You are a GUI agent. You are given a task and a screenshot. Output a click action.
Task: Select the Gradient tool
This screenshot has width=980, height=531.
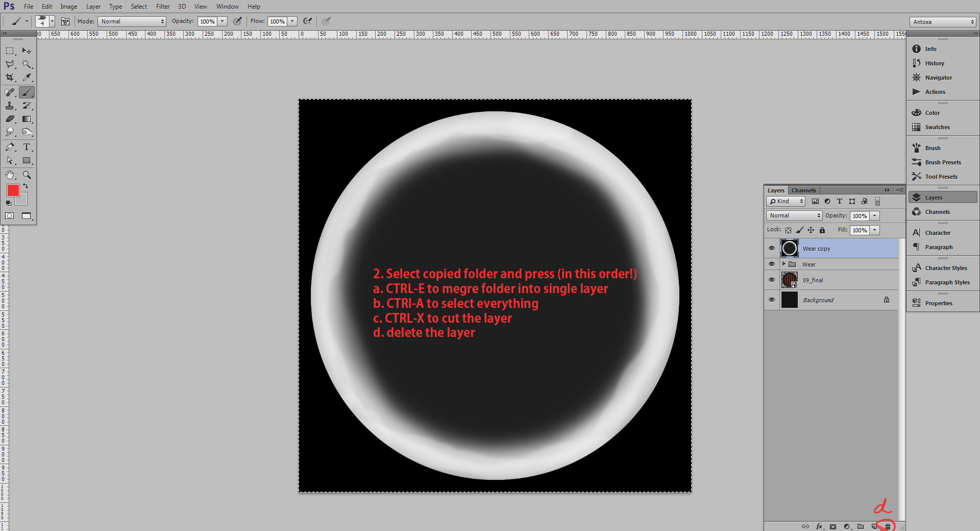pos(27,119)
